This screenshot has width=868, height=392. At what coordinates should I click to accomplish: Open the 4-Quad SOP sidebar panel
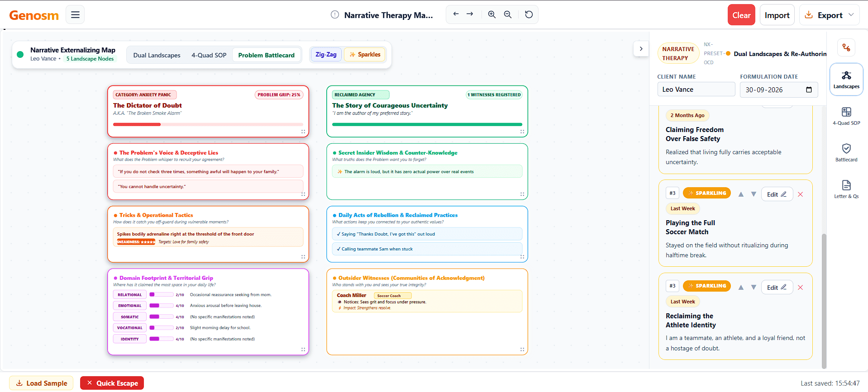(x=846, y=116)
